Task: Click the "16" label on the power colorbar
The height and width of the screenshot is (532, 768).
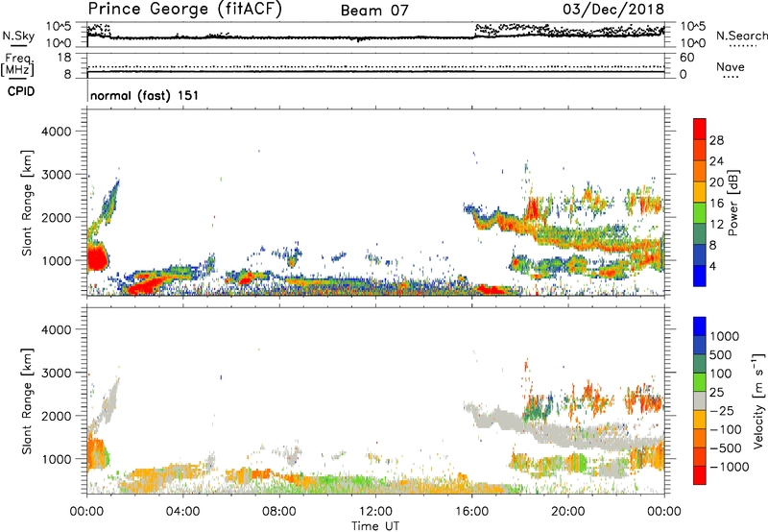Action: pos(716,204)
